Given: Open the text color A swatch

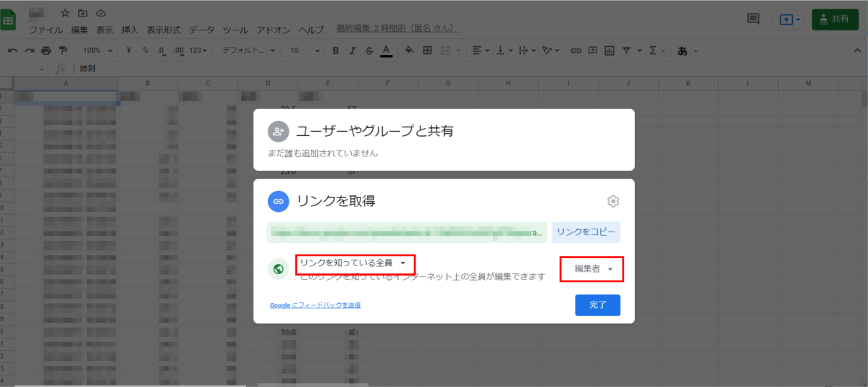Looking at the screenshot, I should (387, 51).
